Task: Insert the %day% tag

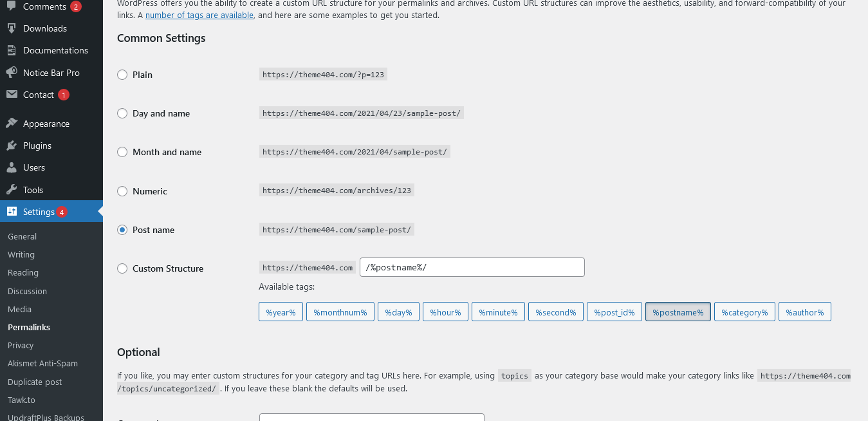Action: tap(398, 312)
